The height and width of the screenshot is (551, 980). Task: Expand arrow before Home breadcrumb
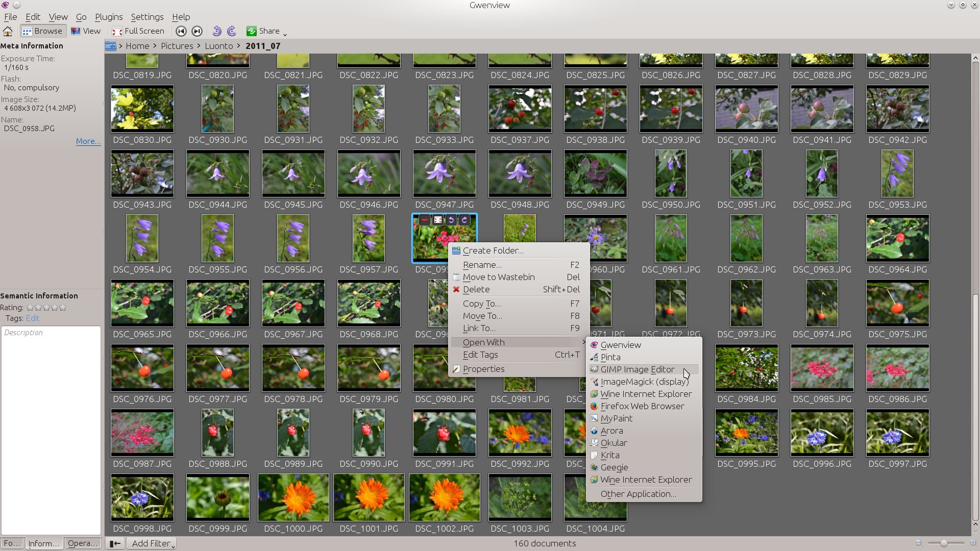[x=121, y=46]
